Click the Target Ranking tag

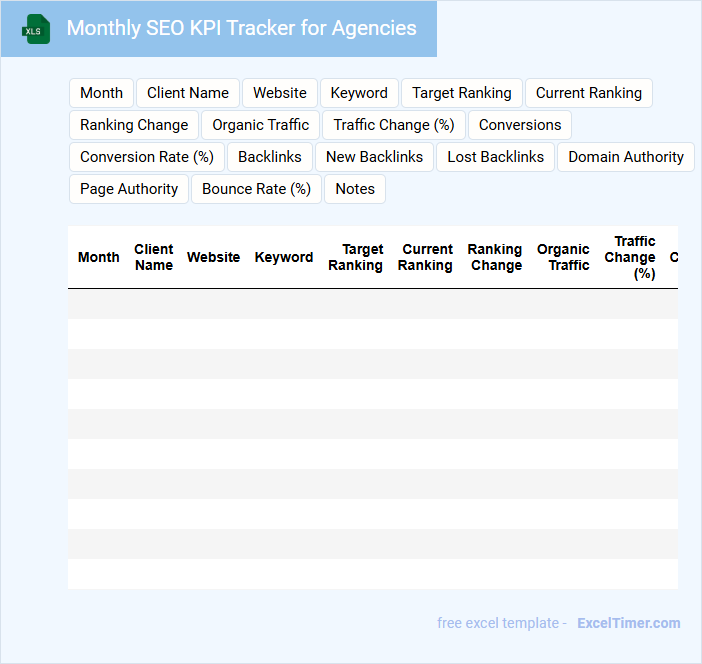pos(462,93)
